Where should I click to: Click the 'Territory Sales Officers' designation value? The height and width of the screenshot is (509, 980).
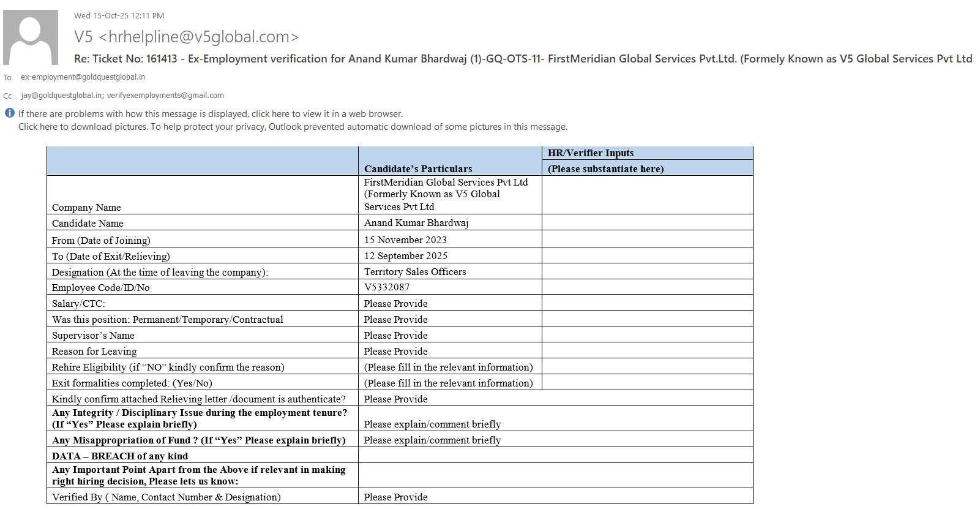click(415, 272)
